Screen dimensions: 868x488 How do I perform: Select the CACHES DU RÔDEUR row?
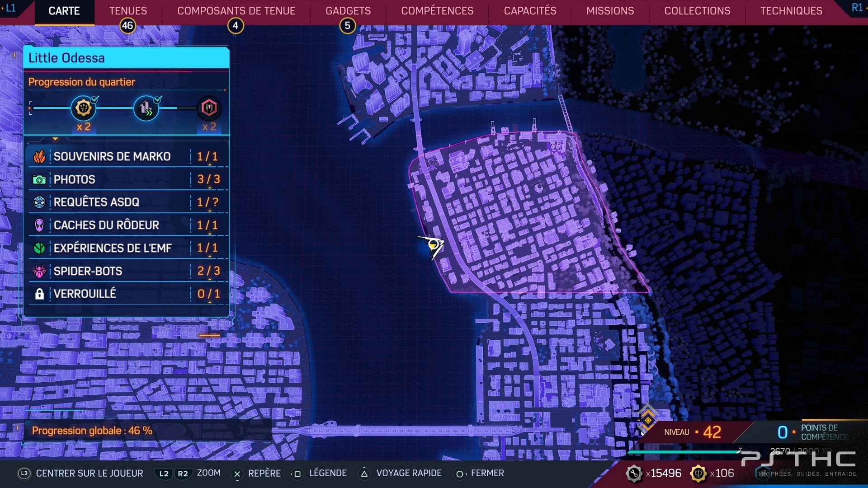point(128,225)
